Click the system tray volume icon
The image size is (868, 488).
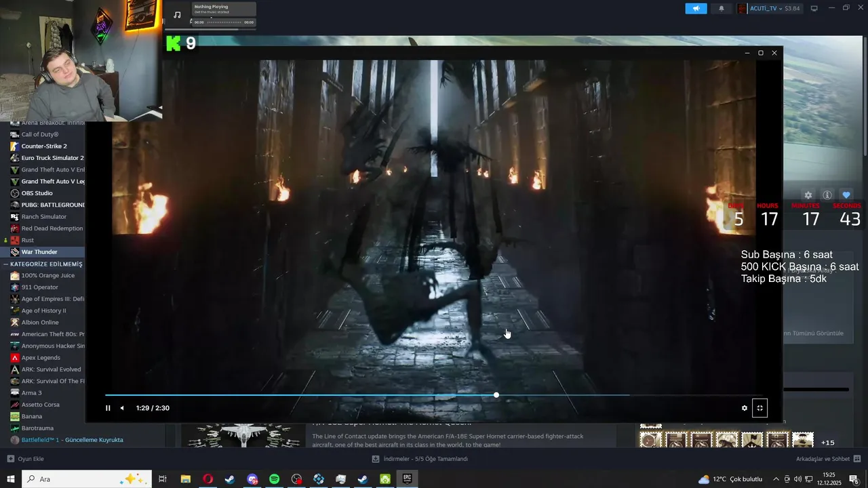(x=797, y=479)
